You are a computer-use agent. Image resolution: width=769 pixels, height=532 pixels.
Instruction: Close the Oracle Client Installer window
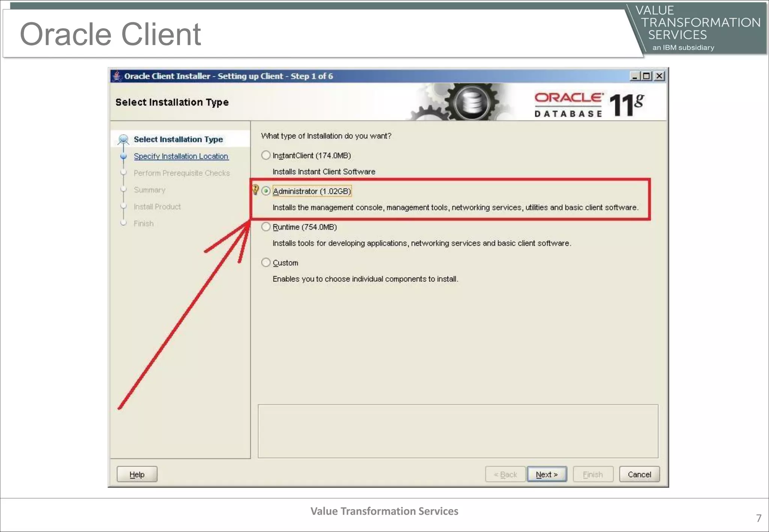659,76
